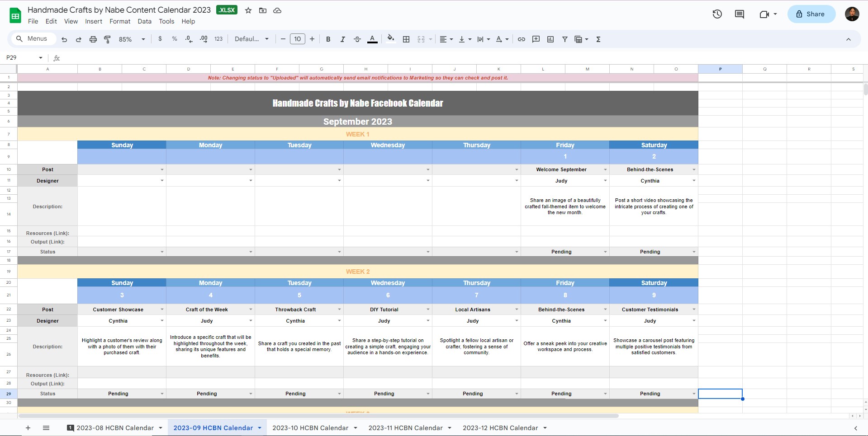This screenshot has height=436, width=868.
Task: Open the Sheets home logo
Action: [x=15, y=15]
